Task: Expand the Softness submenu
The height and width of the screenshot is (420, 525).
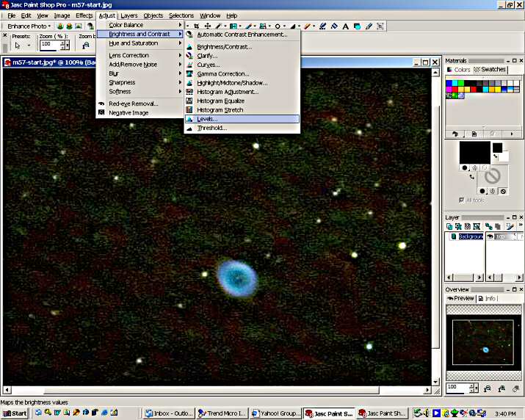Action: coord(140,92)
